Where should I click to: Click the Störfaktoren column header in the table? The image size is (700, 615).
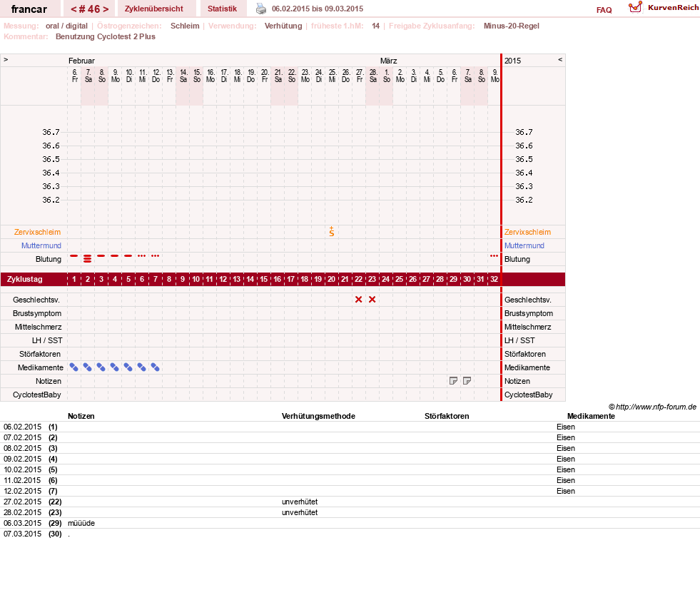[x=447, y=416]
